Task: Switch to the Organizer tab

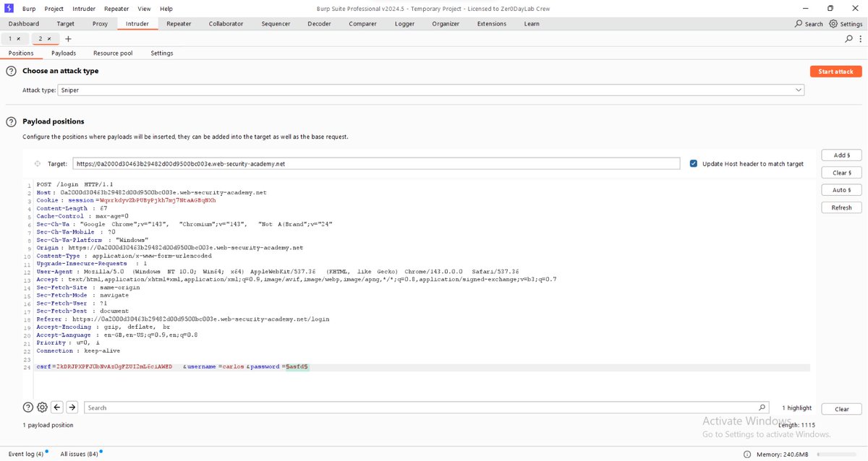Action: pyautogui.click(x=446, y=24)
